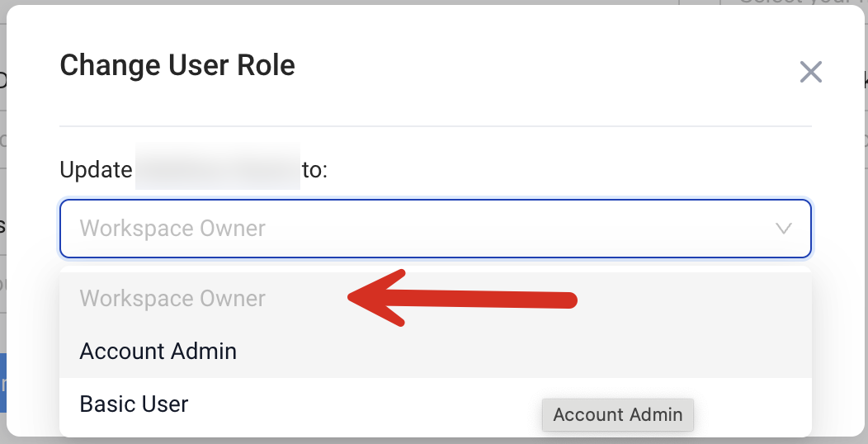Viewport: 868px width, 444px height.
Task: Click the blue button behind the dialog
Action: click(x=3, y=383)
